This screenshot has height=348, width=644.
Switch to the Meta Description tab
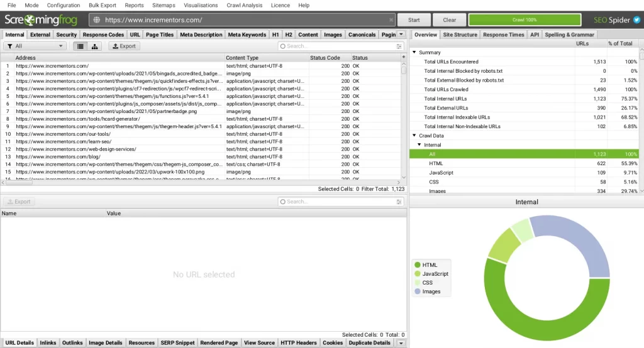tap(201, 35)
